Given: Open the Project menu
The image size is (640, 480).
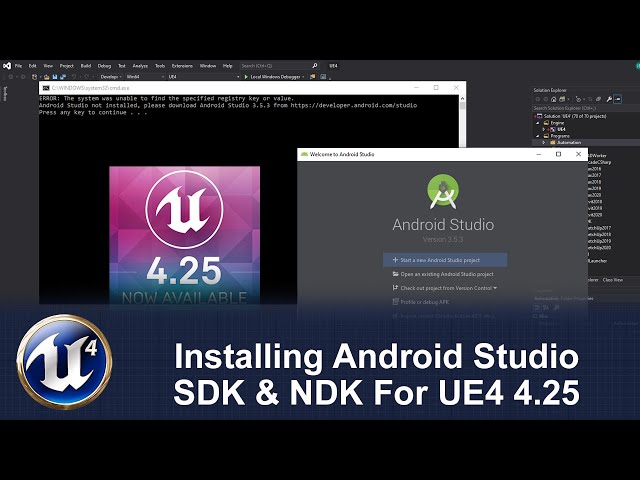Looking at the screenshot, I should tap(67, 66).
